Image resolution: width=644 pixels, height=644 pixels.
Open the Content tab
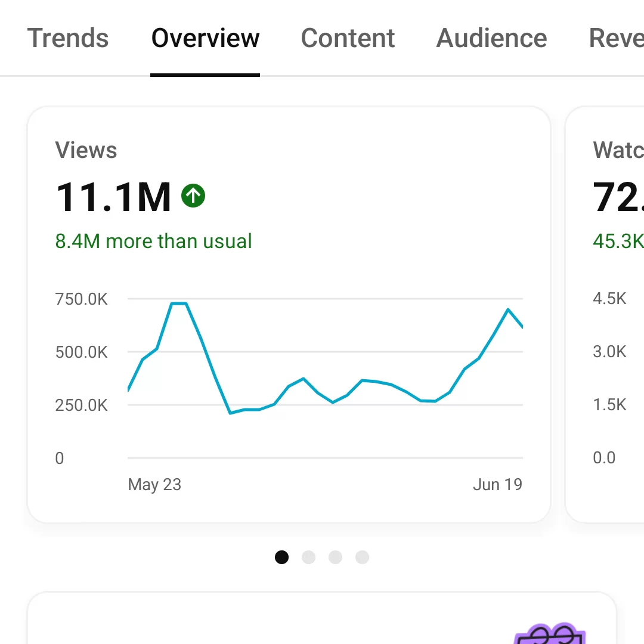coord(348,38)
